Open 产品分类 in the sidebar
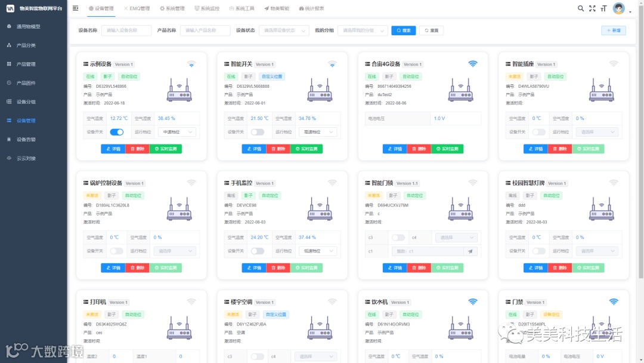Viewport: 644px width, 363px height. tap(26, 45)
